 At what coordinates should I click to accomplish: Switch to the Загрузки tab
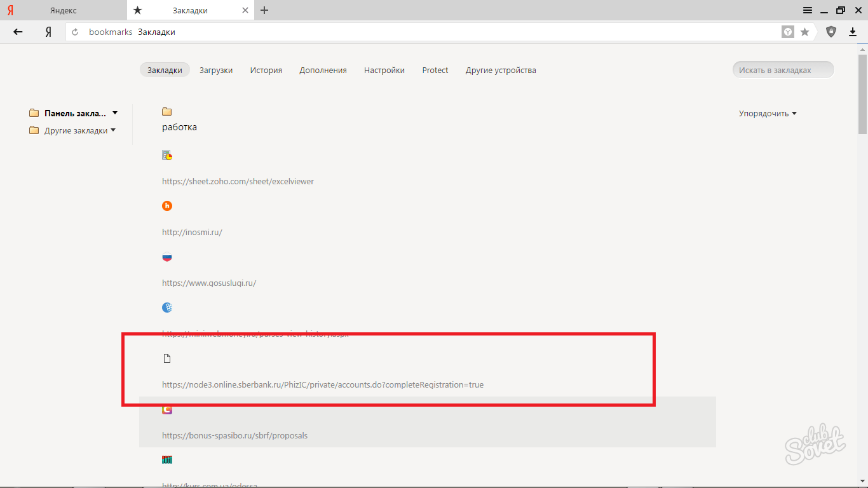(x=216, y=71)
